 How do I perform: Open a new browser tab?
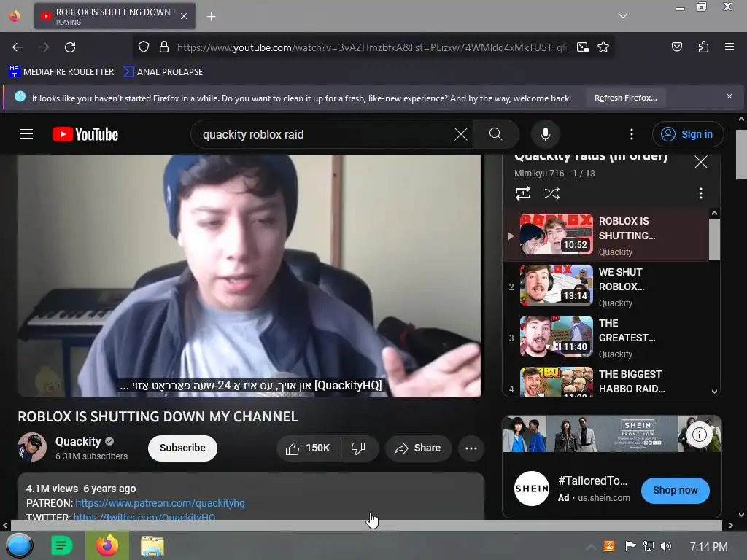(x=211, y=17)
